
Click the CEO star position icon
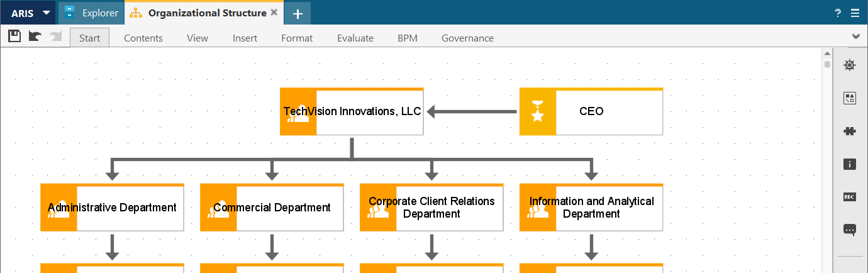538,111
